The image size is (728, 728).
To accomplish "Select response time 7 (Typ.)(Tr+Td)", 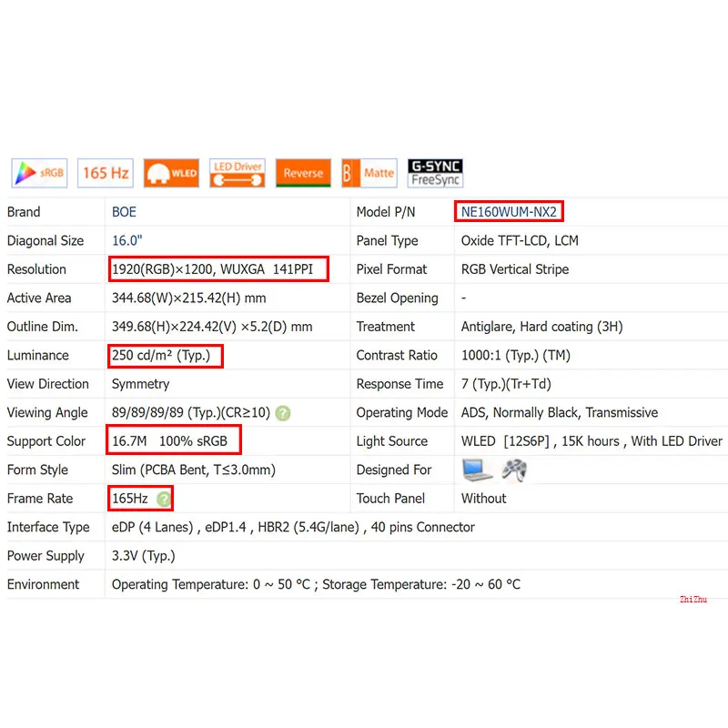I will pos(506,384).
